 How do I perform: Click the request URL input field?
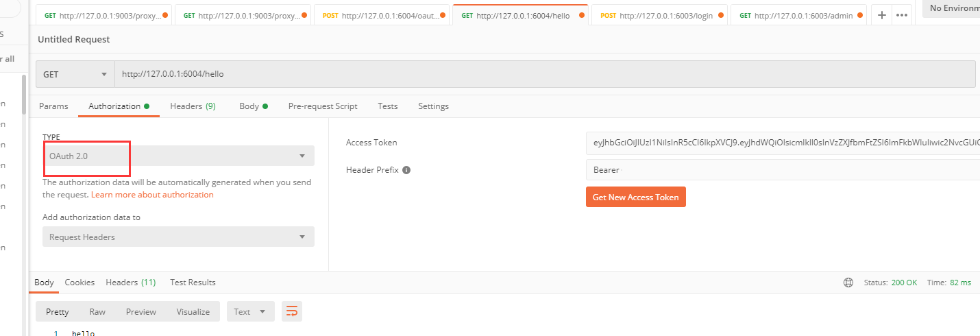coord(545,74)
